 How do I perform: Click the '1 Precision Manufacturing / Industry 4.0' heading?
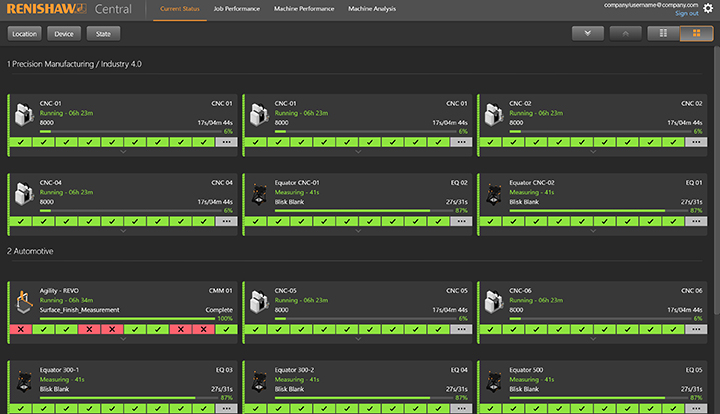74,64
